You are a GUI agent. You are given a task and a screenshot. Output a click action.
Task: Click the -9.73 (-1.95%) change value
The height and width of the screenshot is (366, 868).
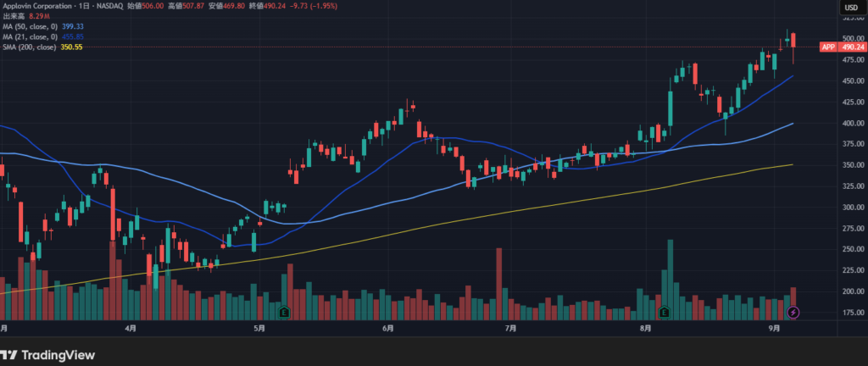(x=314, y=6)
